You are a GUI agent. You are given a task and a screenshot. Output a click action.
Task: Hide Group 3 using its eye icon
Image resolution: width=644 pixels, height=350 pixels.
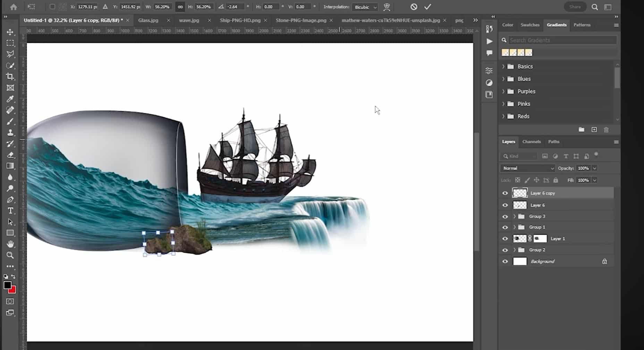point(505,217)
